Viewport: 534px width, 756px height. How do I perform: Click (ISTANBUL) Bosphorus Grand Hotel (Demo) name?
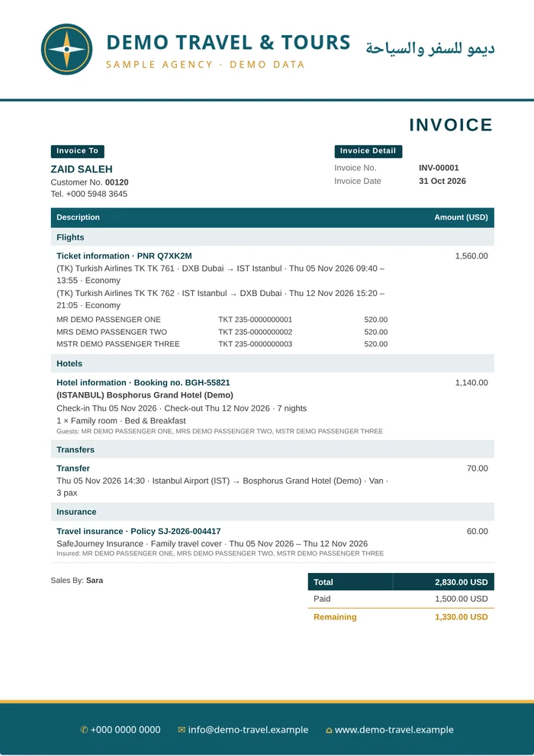coord(145,395)
